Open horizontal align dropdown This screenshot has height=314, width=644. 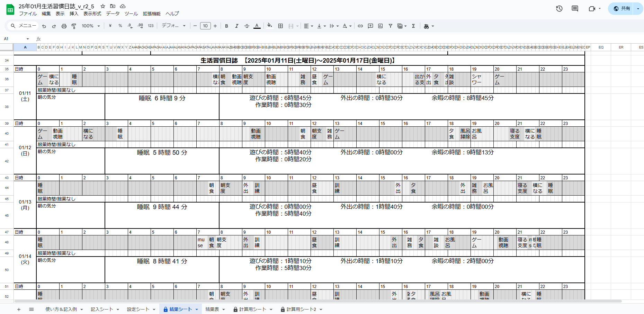tap(308, 26)
